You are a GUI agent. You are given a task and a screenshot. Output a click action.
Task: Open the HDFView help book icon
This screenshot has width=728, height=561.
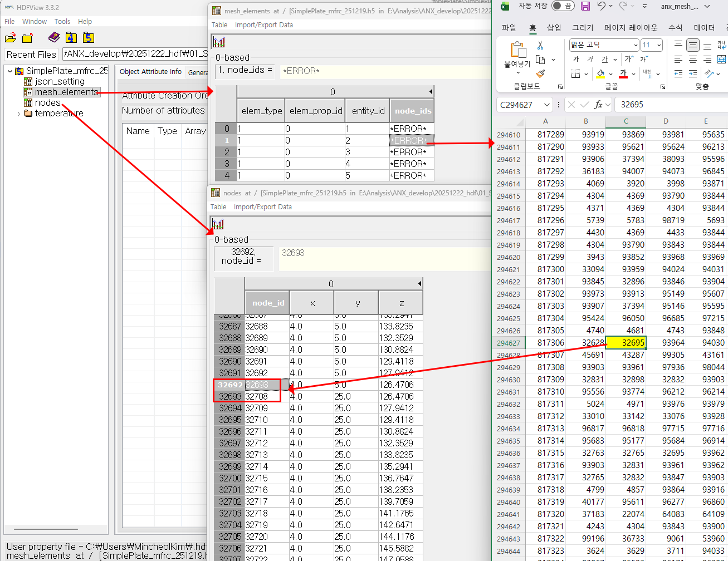(54, 37)
